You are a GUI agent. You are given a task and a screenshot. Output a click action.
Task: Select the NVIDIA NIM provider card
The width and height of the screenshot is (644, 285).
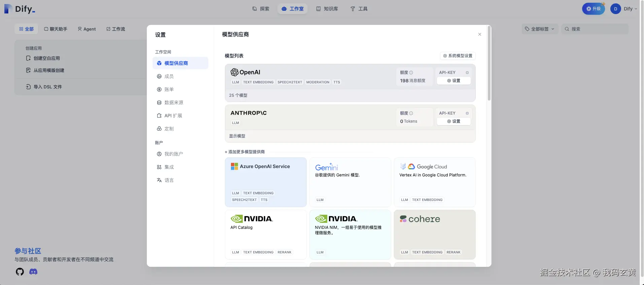350,235
